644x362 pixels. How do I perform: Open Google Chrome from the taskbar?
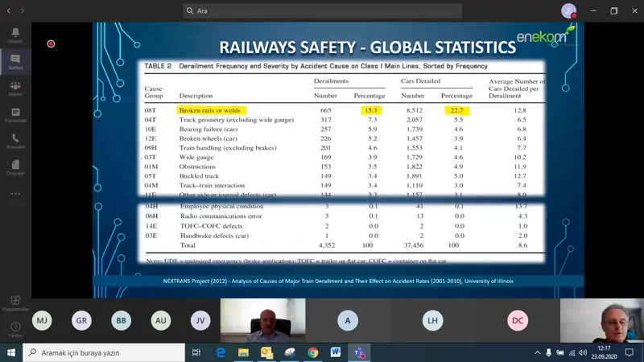pyautogui.click(x=313, y=352)
